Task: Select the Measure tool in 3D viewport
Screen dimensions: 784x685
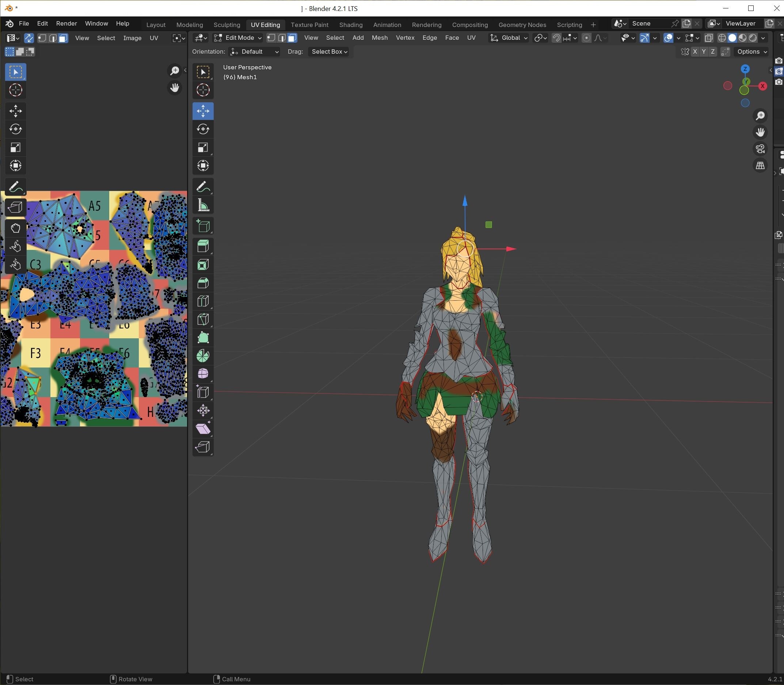Action: (203, 206)
